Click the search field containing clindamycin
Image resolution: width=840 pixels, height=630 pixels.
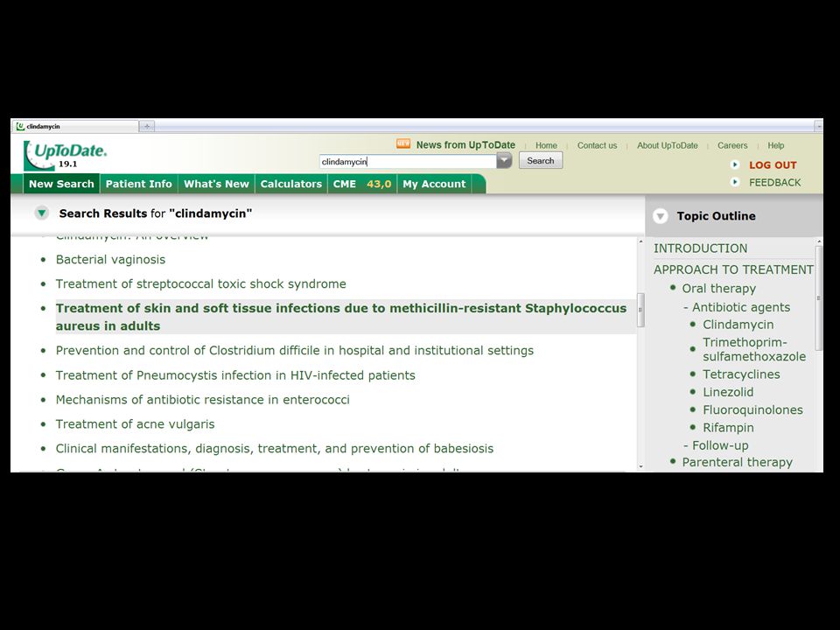pos(409,161)
